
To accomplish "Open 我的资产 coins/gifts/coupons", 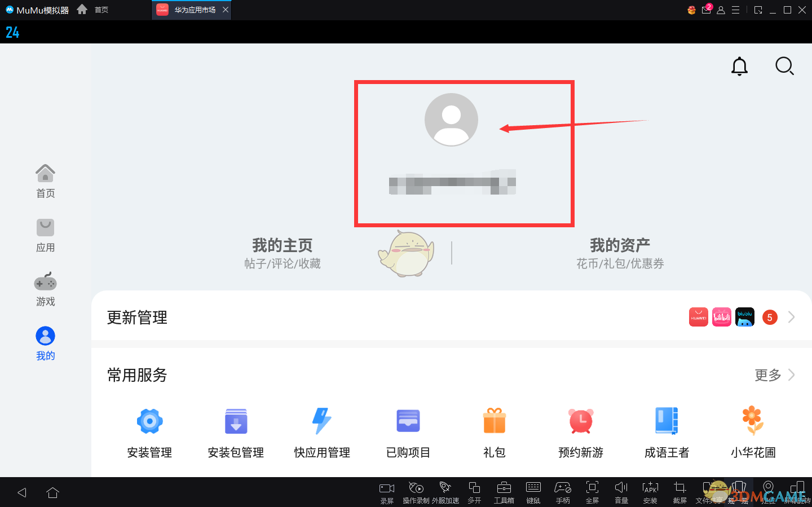I will point(620,253).
